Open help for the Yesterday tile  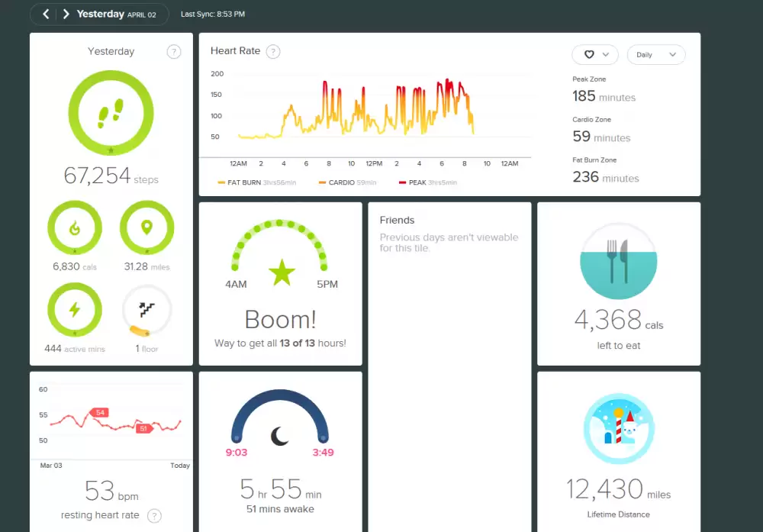[174, 52]
